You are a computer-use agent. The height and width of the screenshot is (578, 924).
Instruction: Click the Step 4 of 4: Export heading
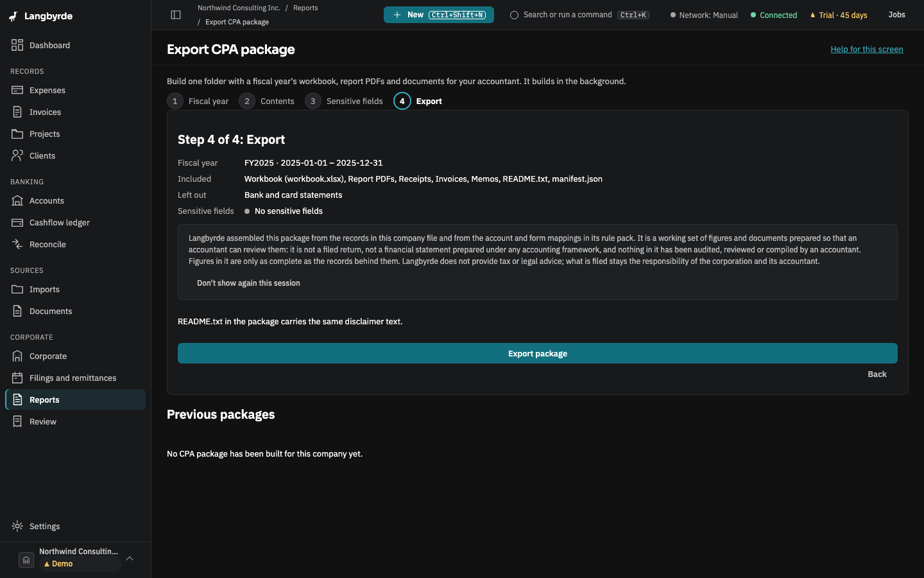pos(231,139)
